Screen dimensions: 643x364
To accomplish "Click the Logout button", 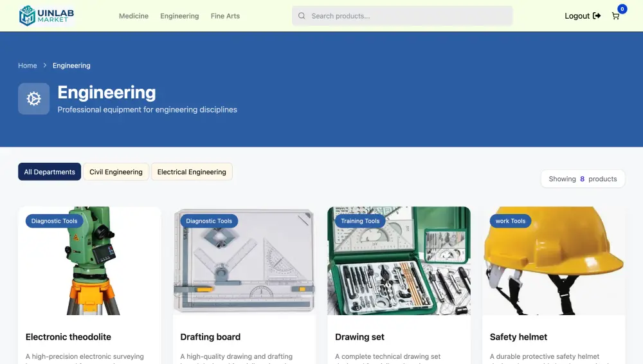I will pos(583,15).
